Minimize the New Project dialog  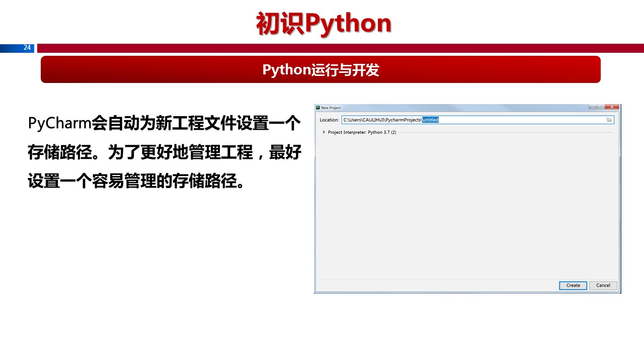[592, 107]
